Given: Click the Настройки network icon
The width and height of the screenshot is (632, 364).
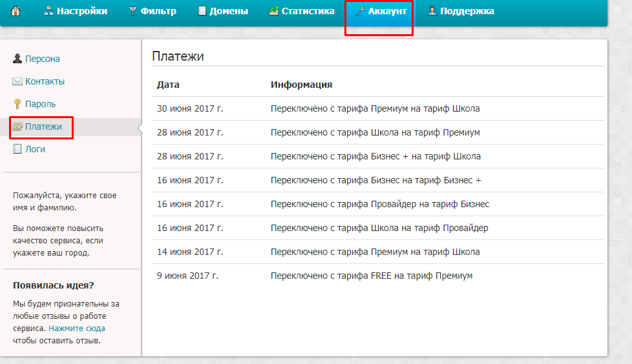Looking at the screenshot, I should (x=48, y=11).
